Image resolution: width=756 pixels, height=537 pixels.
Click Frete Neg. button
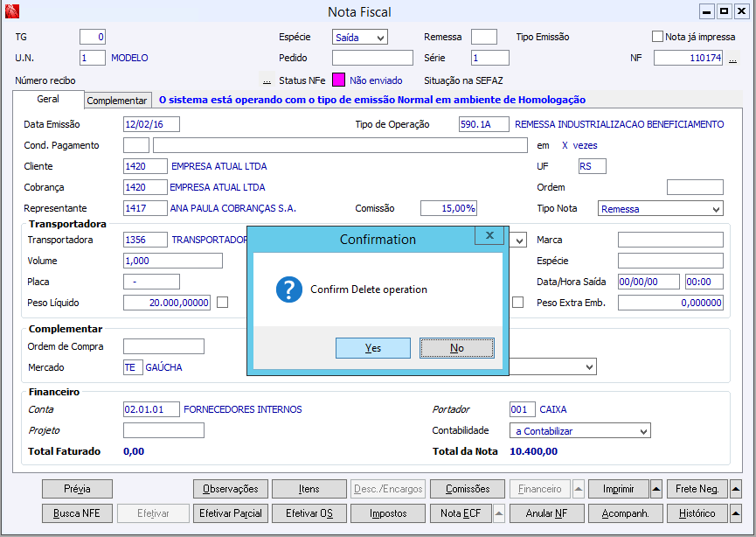tap(697, 489)
